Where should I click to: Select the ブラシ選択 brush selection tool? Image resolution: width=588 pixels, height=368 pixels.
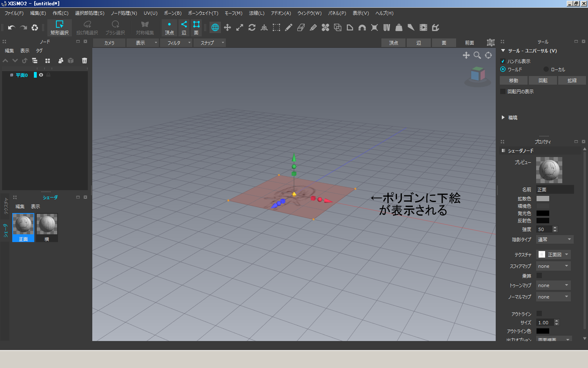coord(115,28)
